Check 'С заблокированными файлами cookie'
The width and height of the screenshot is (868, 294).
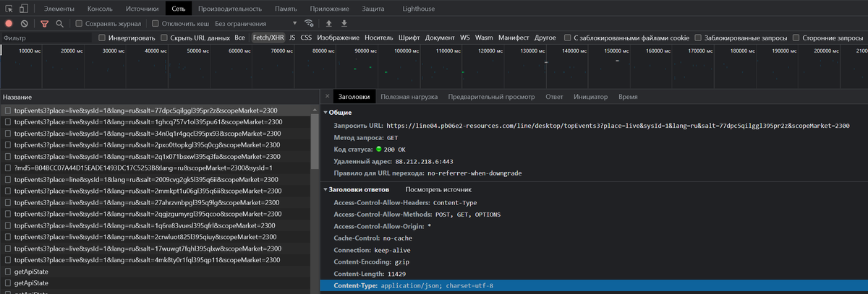coord(568,38)
